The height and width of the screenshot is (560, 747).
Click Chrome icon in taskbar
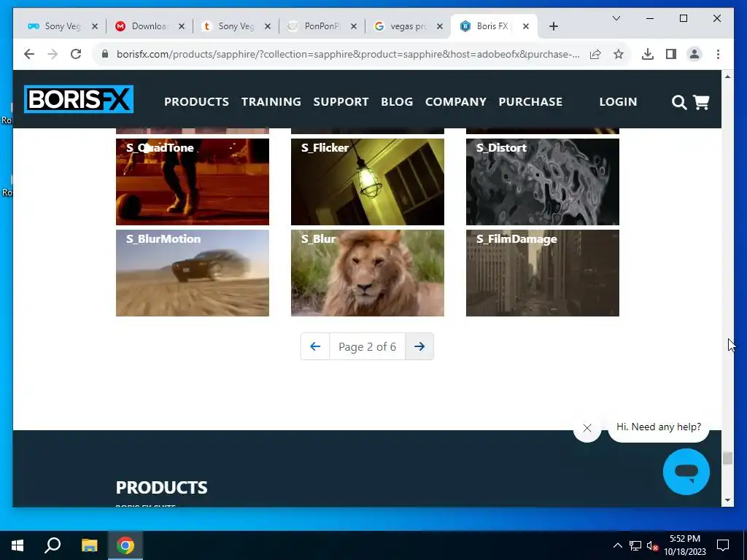pos(125,545)
